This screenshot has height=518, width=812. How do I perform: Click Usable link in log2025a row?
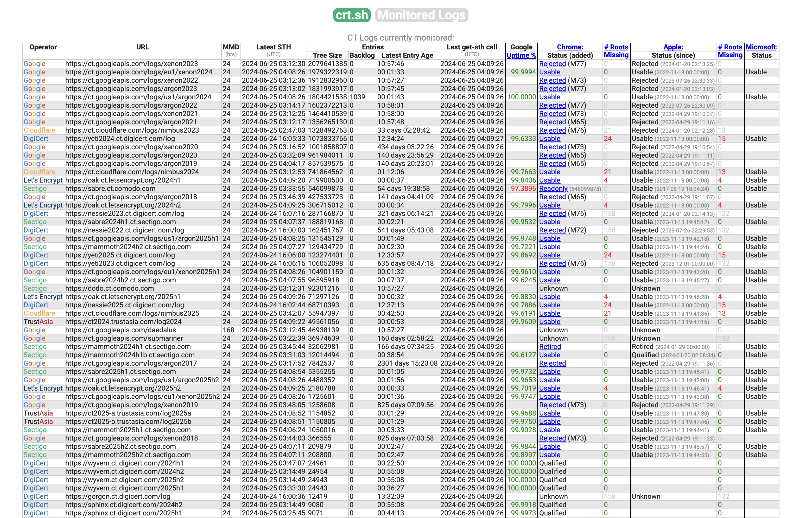point(550,413)
